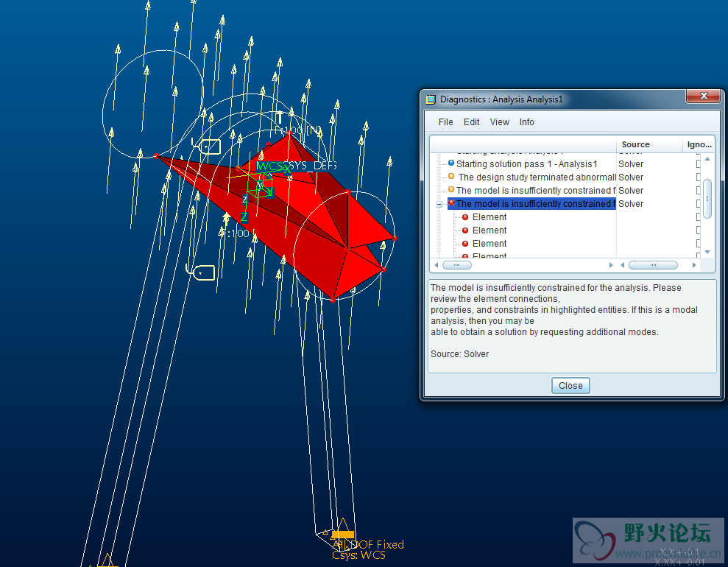Click the orange warning icon beside design study terminated
728x567 pixels.
450,177
